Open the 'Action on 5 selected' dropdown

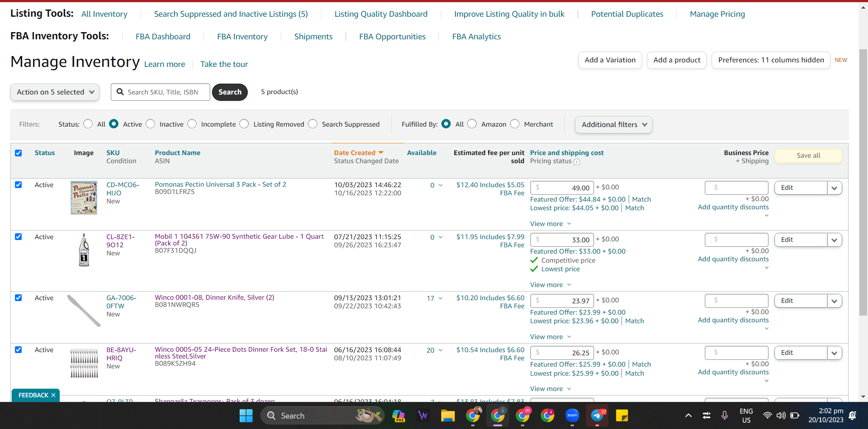pyautogui.click(x=55, y=92)
